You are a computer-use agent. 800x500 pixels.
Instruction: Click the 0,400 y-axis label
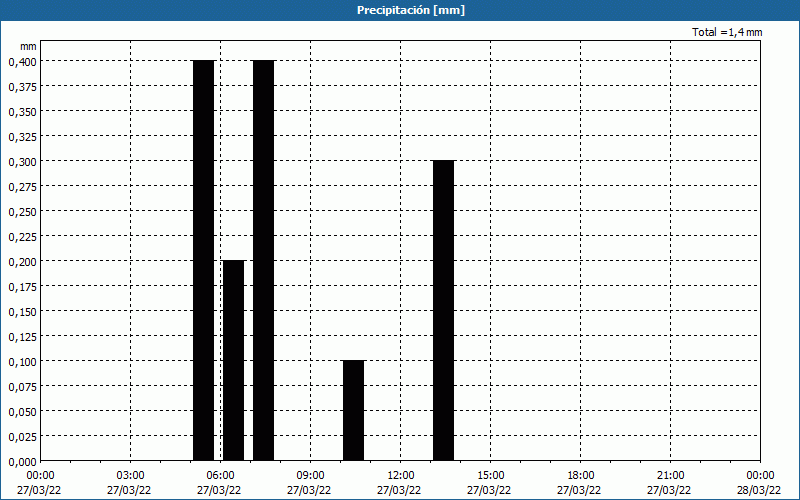pos(22,62)
